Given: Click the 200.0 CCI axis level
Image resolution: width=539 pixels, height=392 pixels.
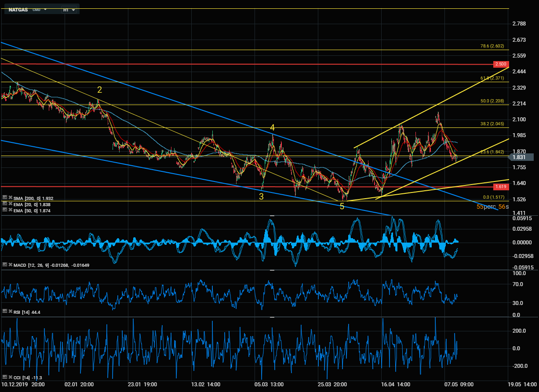Looking at the screenshot, I should 519,331.
